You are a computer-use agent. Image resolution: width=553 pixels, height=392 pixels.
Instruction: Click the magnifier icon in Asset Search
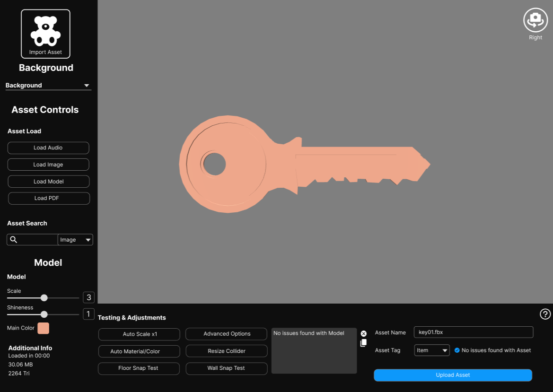(x=13, y=240)
